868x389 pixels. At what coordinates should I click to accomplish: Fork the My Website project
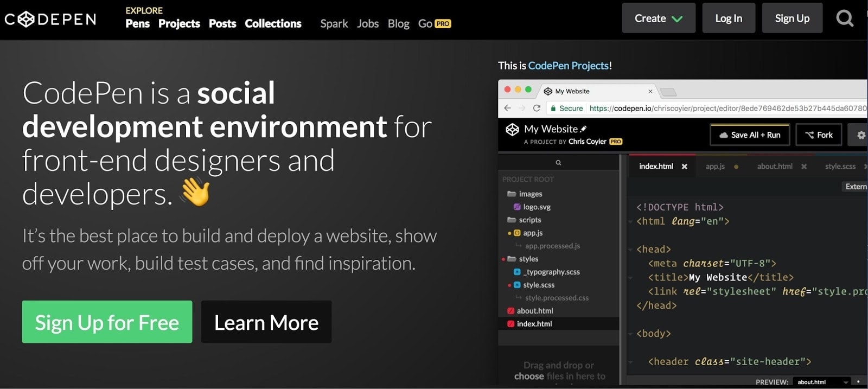tap(819, 135)
